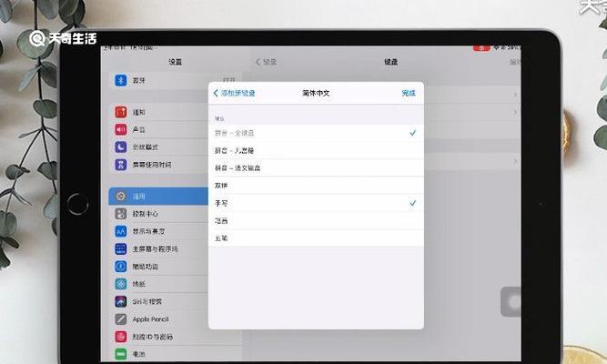The width and height of the screenshot is (607, 364).
Task: Tap the red Notifications (通知) icon
Action: 121,112
